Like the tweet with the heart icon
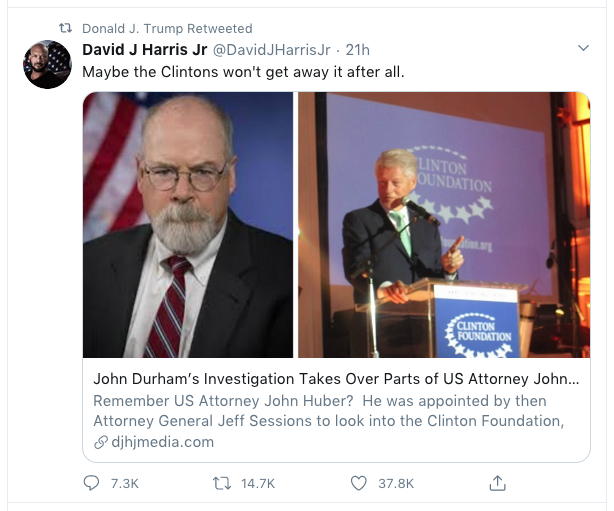Viewport: 614px width, 511px height. pos(359,483)
